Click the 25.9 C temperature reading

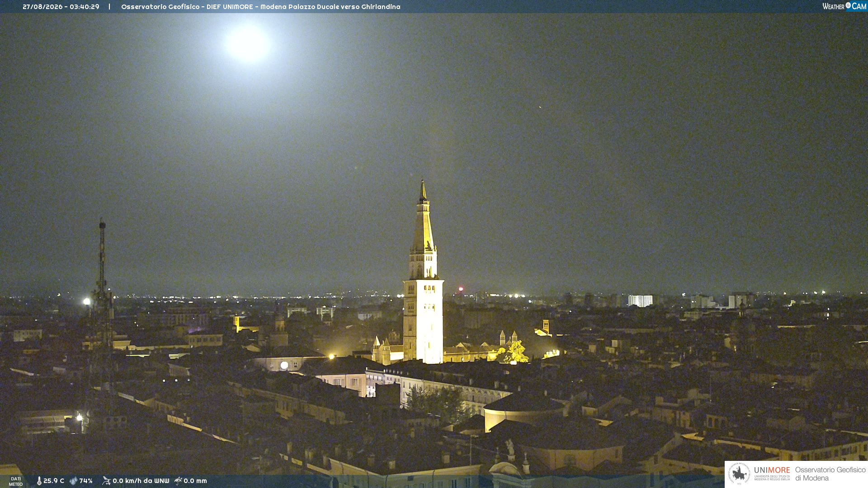coord(54,481)
